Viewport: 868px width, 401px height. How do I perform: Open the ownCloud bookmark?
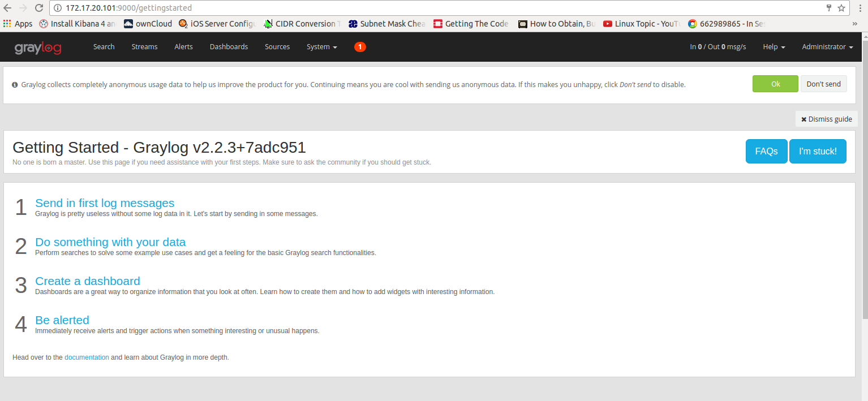(x=148, y=24)
